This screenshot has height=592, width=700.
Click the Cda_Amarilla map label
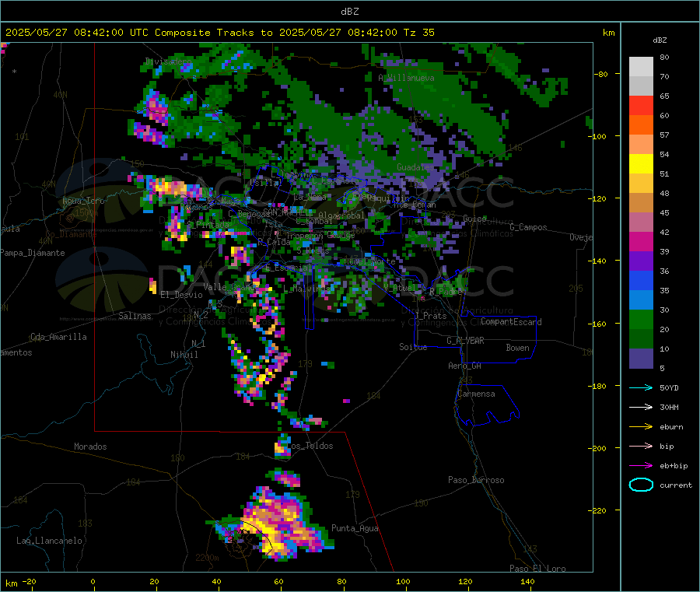point(58,337)
